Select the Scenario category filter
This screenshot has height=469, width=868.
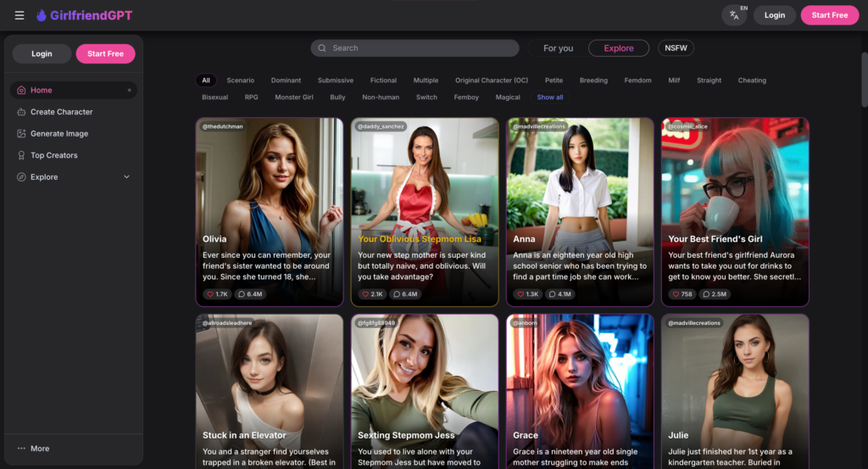tap(240, 81)
